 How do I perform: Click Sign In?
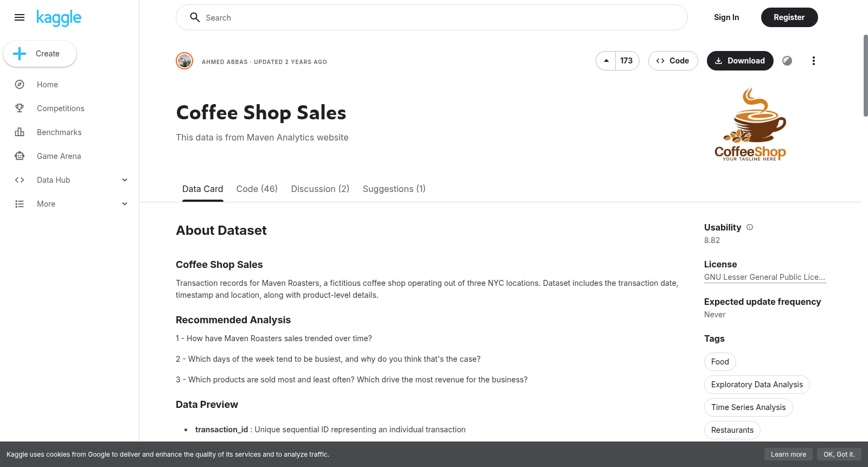coord(726,17)
